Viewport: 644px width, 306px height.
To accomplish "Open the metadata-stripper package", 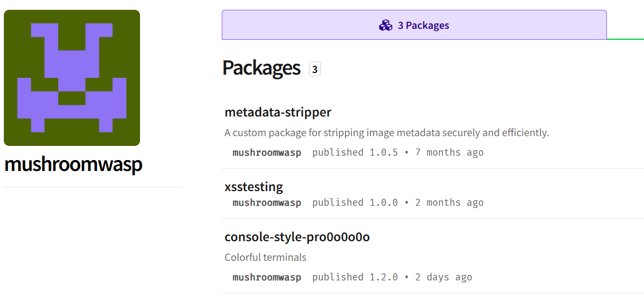I will 278,112.
